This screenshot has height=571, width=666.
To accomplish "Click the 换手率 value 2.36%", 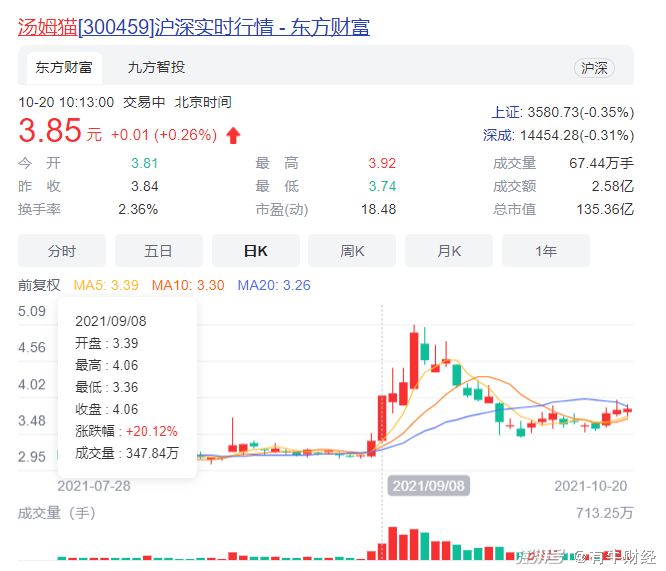I will point(138,209).
